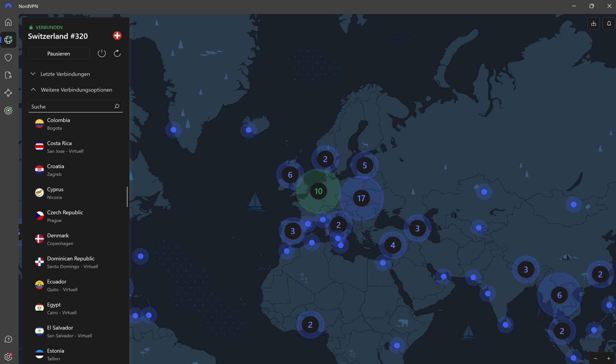The width and height of the screenshot is (616, 364).
Task: Select Costa Rica San Jose entry
Action: coord(75,147)
